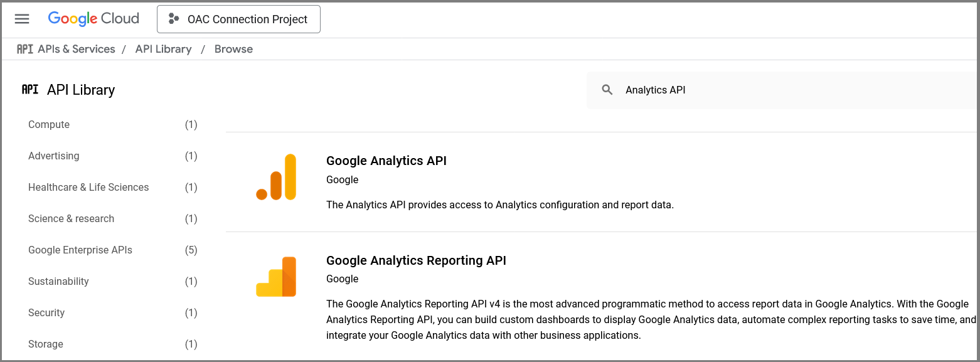
Task: Open the Google Analytics Reporting API result
Action: click(x=416, y=260)
